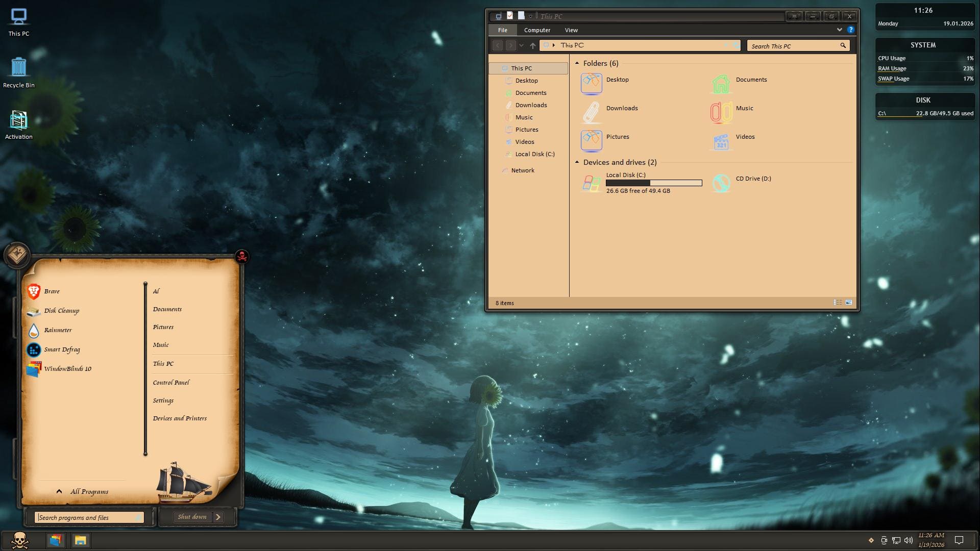980x551 pixels.
Task: Open the recent locations dropdown arrow
Action: [x=521, y=46]
